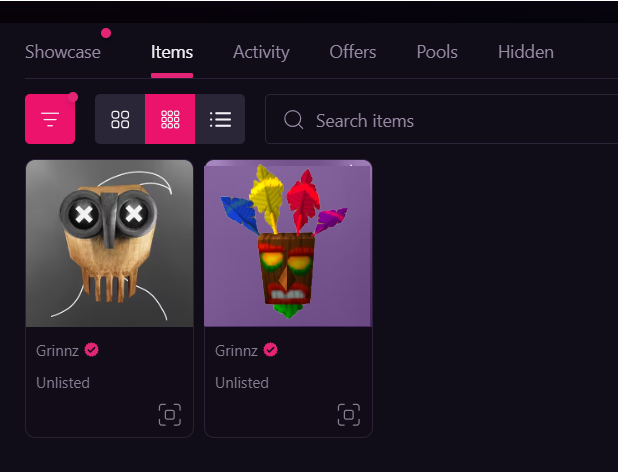This screenshot has width=619, height=472.
Task: Switch to list view
Action: click(220, 119)
